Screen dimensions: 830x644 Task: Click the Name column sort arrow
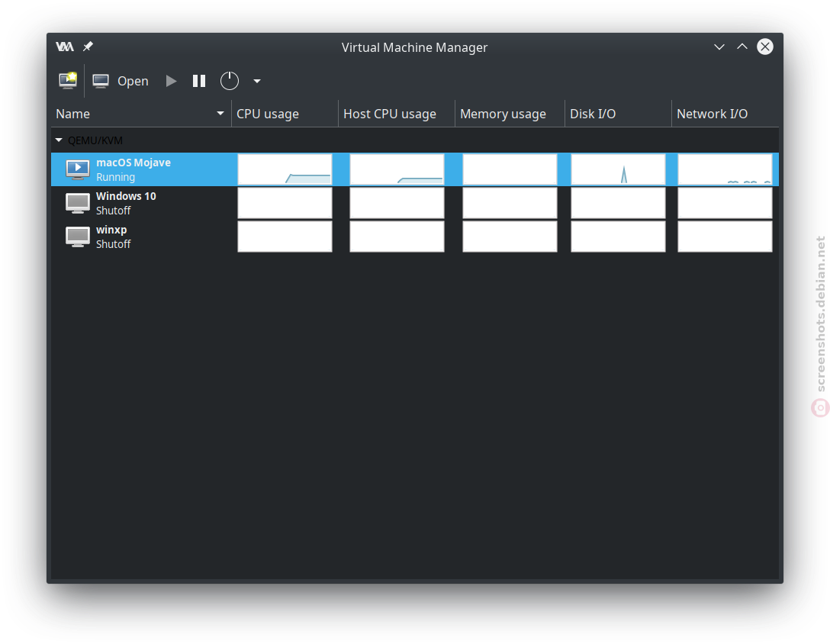pos(220,114)
